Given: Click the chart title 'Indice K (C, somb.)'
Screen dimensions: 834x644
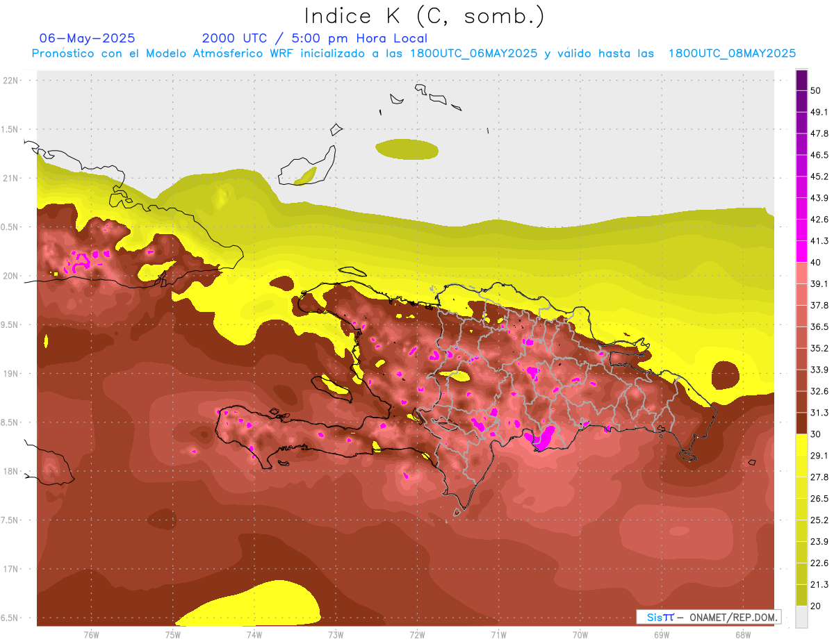Looking at the screenshot, I should coord(425,17).
